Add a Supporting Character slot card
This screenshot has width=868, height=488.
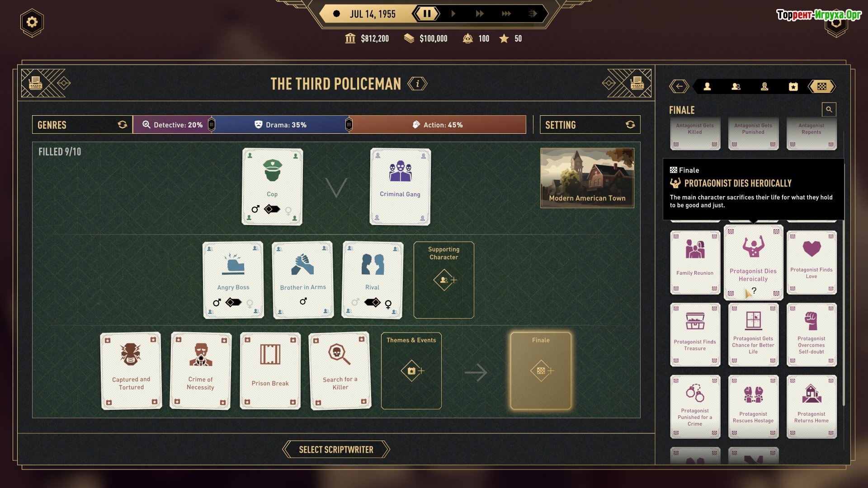tap(444, 280)
